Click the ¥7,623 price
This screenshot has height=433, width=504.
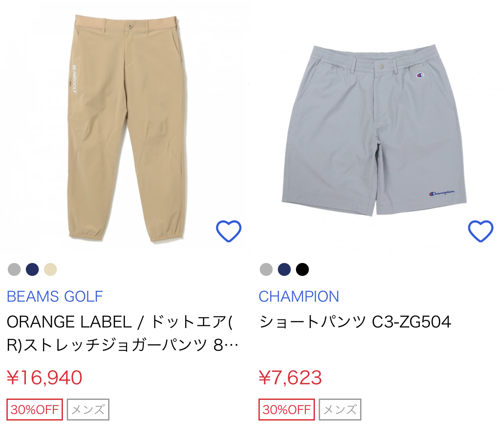[290, 377]
